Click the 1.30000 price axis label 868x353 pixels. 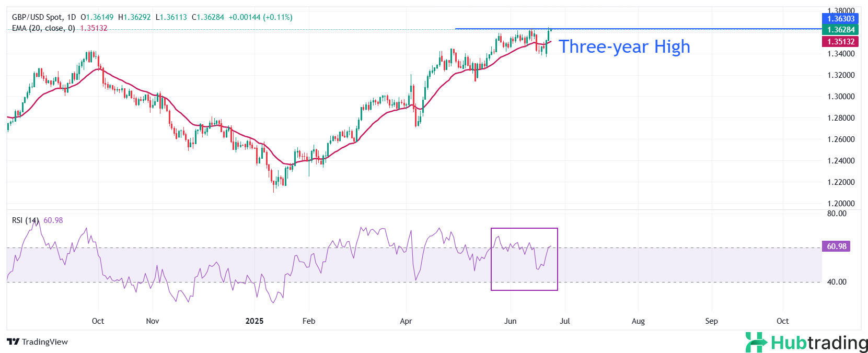click(x=841, y=97)
